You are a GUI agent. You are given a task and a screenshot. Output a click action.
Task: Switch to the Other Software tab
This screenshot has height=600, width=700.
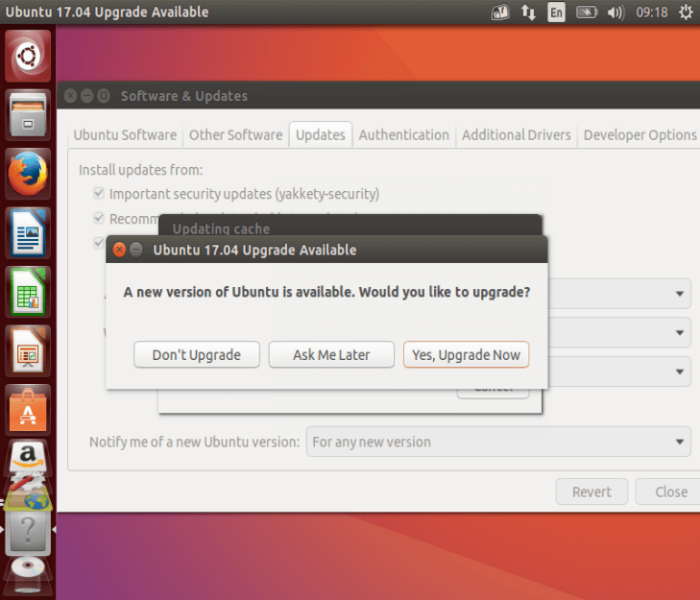click(x=235, y=134)
